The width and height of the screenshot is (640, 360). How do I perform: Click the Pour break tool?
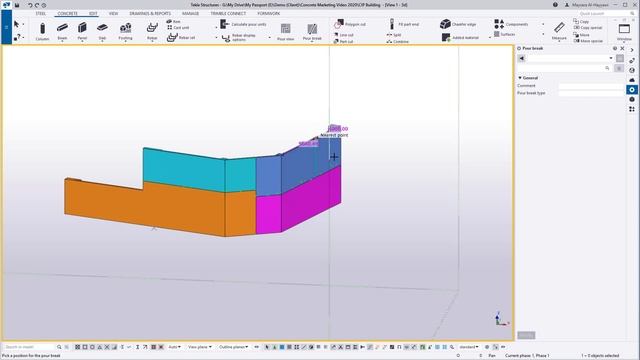click(x=312, y=31)
